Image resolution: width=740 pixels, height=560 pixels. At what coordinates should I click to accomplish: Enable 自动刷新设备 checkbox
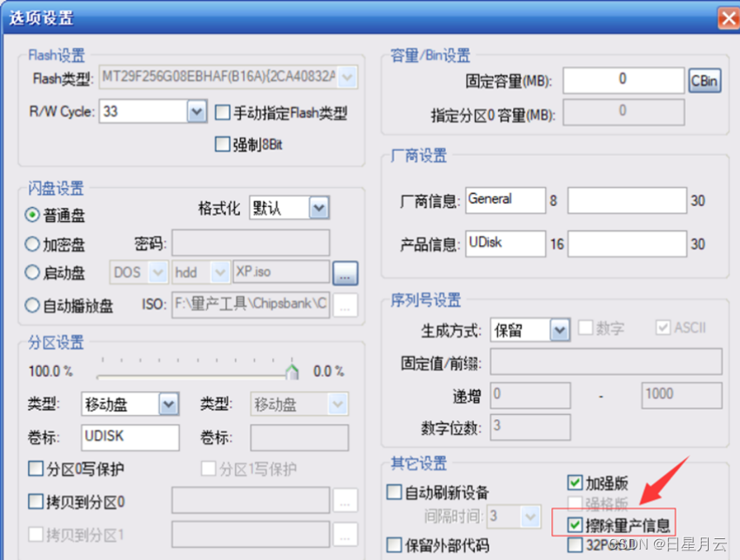(x=394, y=492)
